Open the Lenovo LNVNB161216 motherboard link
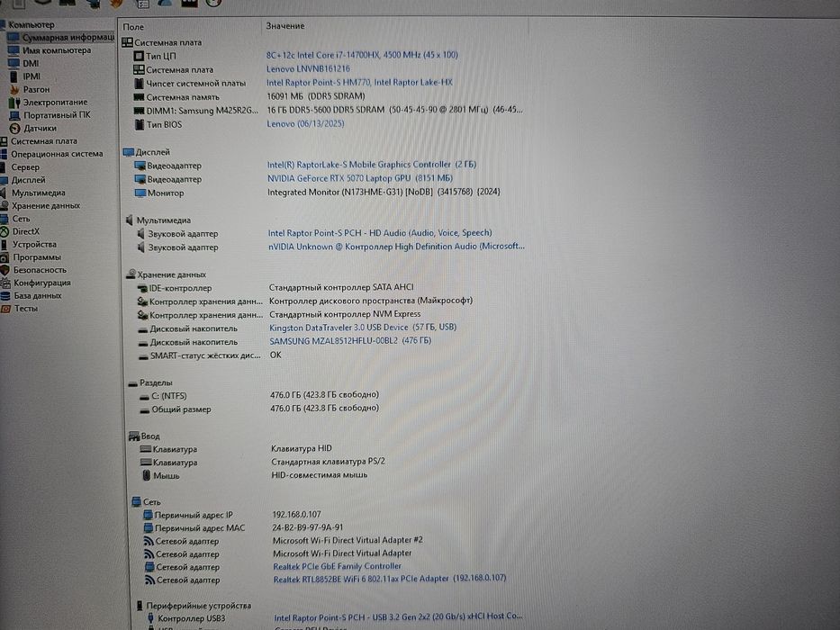 click(x=308, y=68)
